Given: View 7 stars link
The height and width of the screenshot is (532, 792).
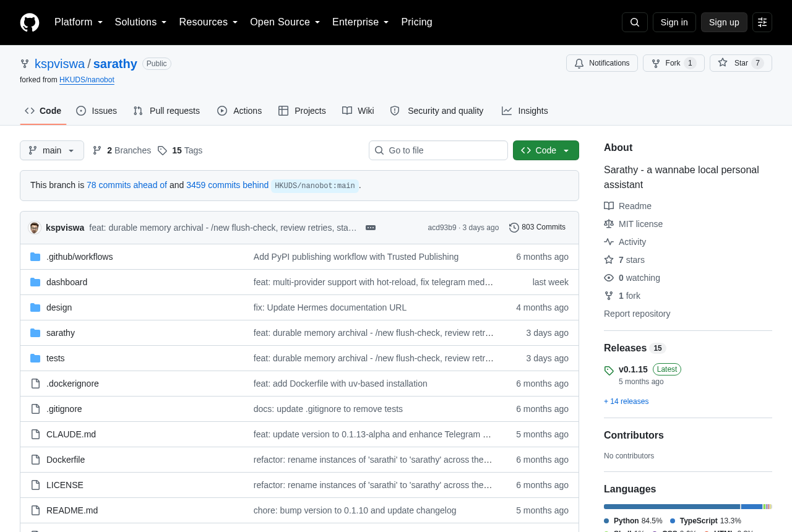Looking at the screenshot, I should (624, 260).
